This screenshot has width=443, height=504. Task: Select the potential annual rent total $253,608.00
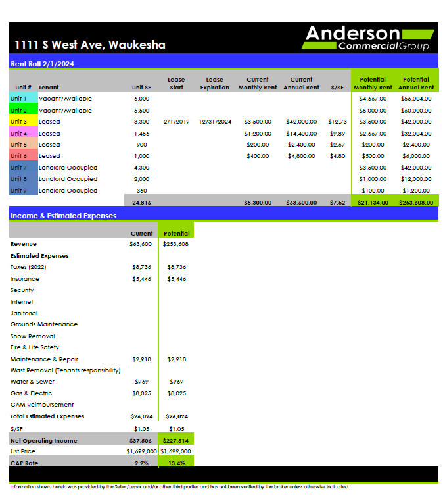[x=415, y=203]
